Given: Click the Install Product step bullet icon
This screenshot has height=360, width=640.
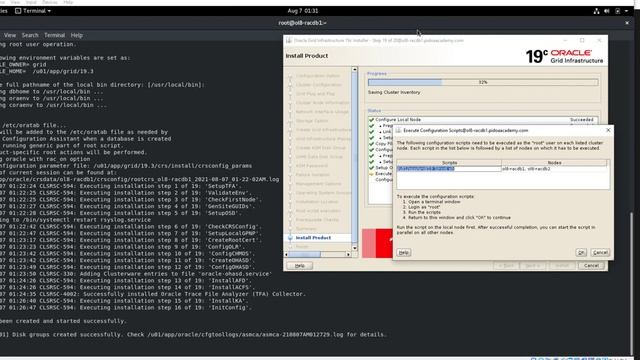Looking at the screenshot, I should click(290, 238).
